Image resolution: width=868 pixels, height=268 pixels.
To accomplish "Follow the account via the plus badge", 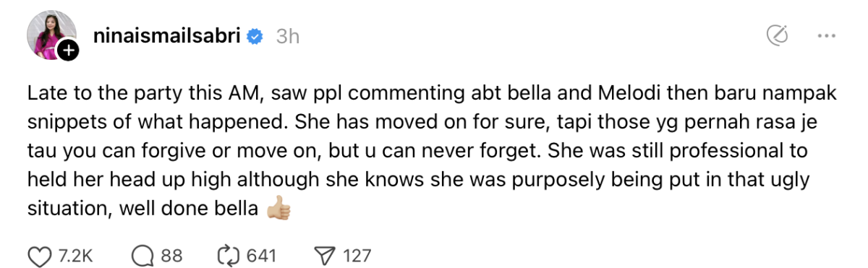I will click(x=68, y=51).
